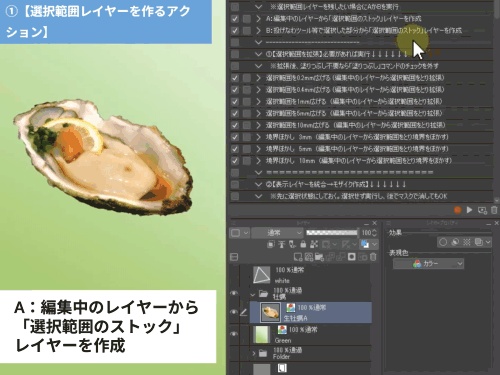
Task: Apply border effect in Layer Property
Action: [x=443, y=242]
